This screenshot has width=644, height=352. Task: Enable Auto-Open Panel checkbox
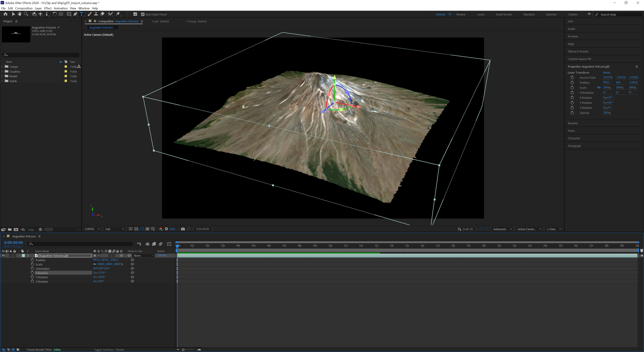(143, 14)
